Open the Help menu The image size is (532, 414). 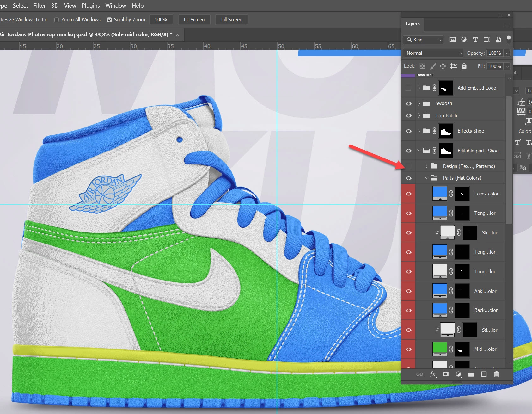(138, 6)
